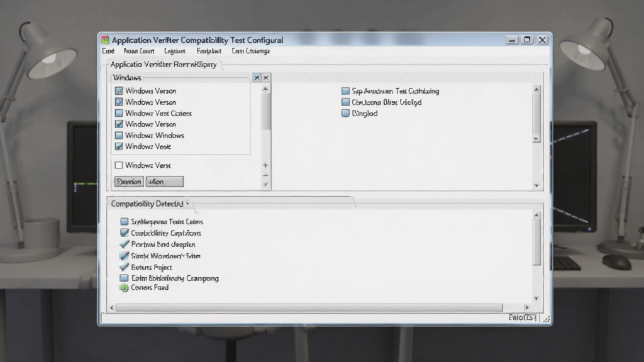Click scroll-up arrow of top-right list scrollbar

(x=536, y=89)
